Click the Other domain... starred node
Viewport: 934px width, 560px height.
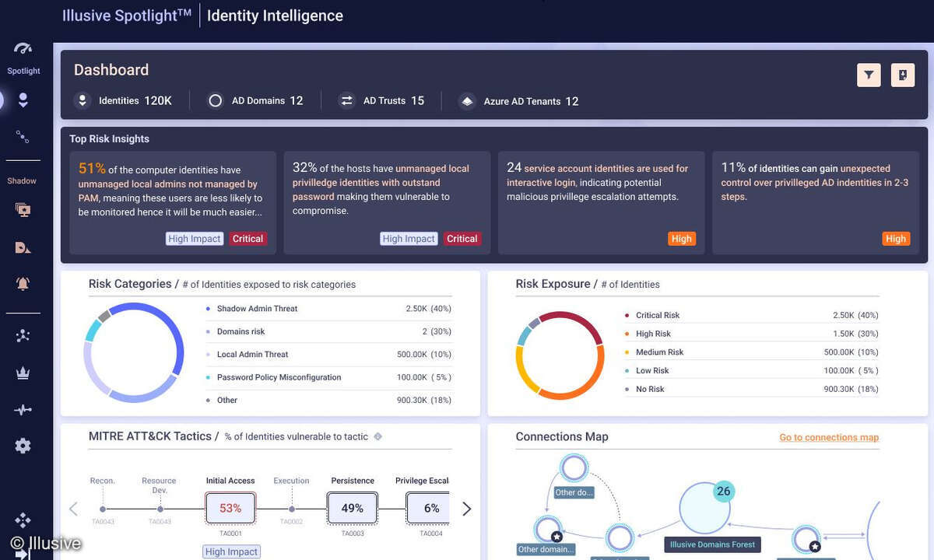tap(547, 530)
